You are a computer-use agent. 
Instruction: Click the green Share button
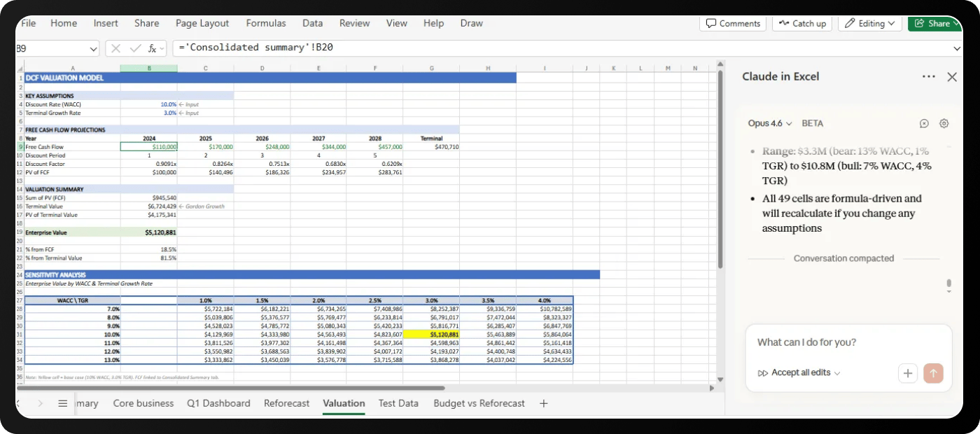[935, 23]
